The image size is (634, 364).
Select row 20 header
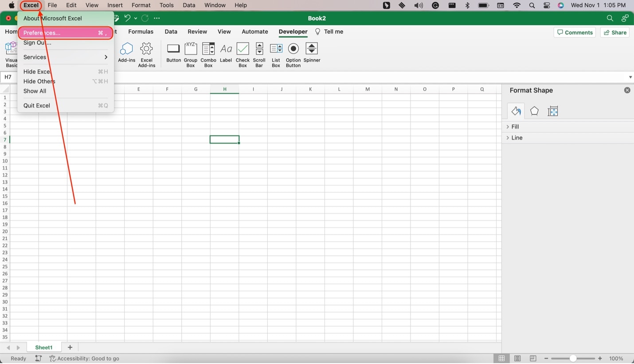pyautogui.click(x=5, y=231)
